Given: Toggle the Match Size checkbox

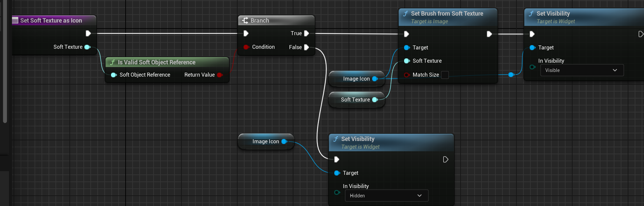Looking at the screenshot, I should [x=445, y=75].
